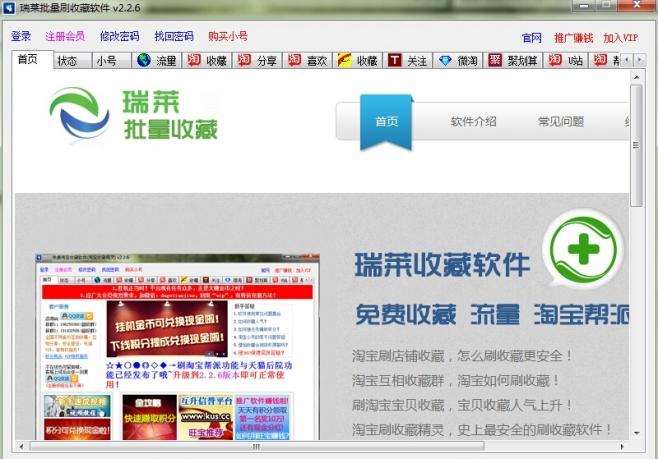Image resolution: width=658 pixels, height=459 pixels.
Task: Click the horizontal scrollbar left arrow
Action: pos(21,446)
